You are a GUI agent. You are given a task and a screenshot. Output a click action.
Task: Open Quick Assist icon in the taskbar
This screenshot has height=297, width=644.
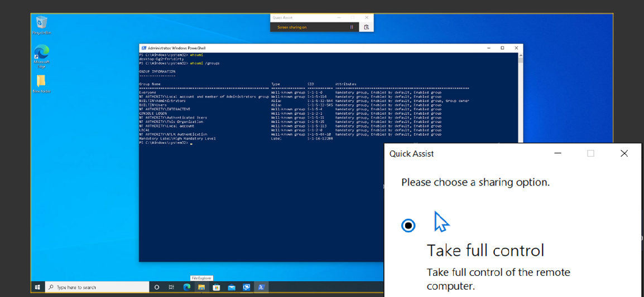(246, 287)
